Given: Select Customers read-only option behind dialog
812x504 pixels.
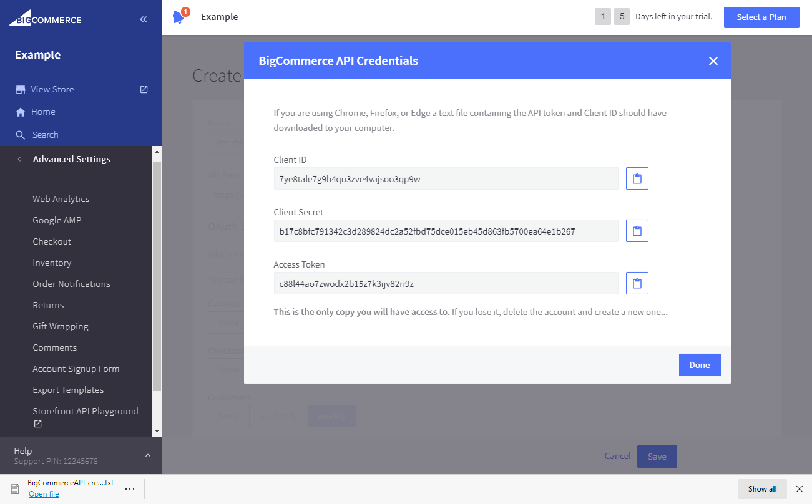Looking at the screenshot, I should pos(278,416).
